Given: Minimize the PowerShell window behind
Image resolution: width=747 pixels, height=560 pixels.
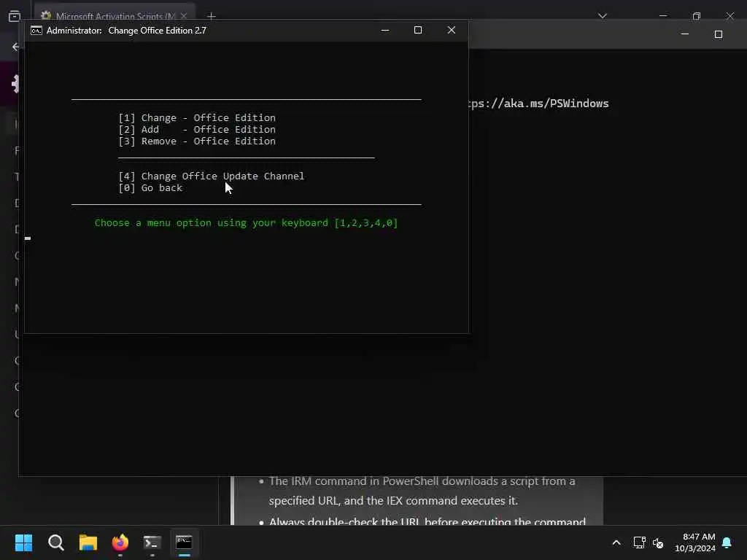Looking at the screenshot, I should [x=684, y=34].
